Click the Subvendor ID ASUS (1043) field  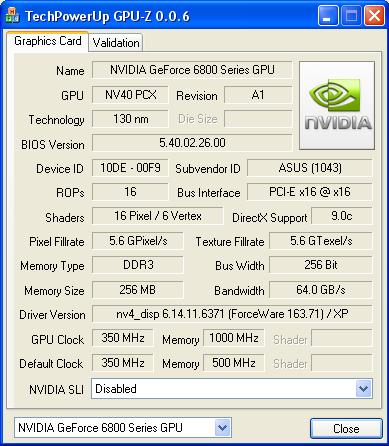coord(310,168)
